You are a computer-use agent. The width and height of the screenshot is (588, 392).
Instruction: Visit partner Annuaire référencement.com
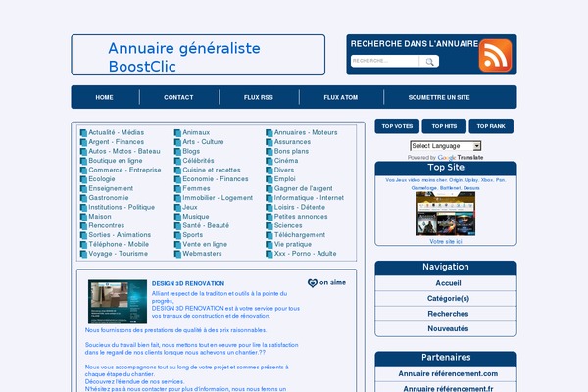click(448, 374)
